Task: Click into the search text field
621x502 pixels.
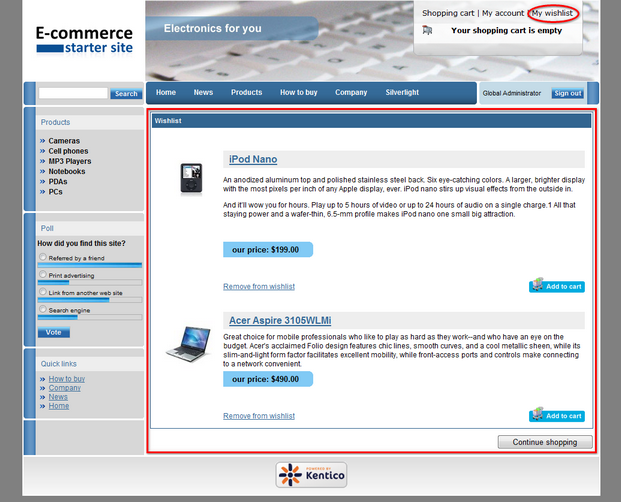Action: [73, 93]
